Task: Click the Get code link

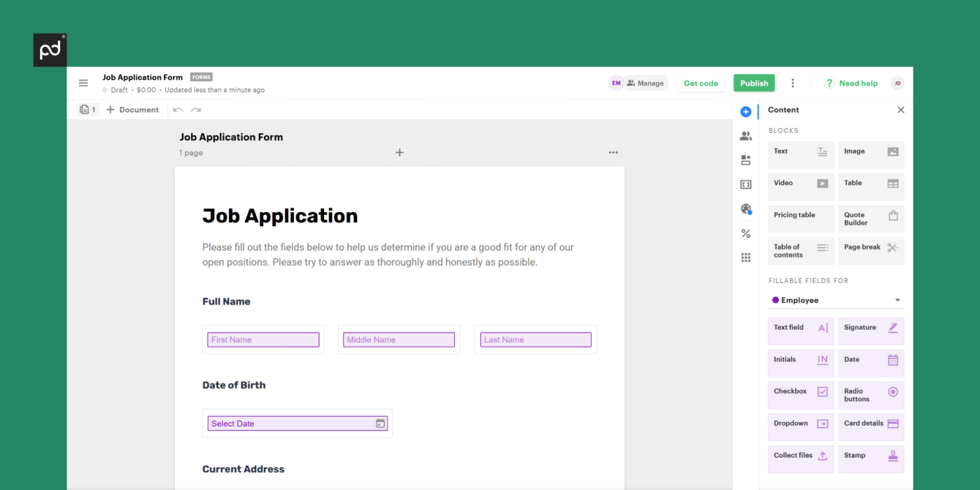Action: (x=701, y=83)
